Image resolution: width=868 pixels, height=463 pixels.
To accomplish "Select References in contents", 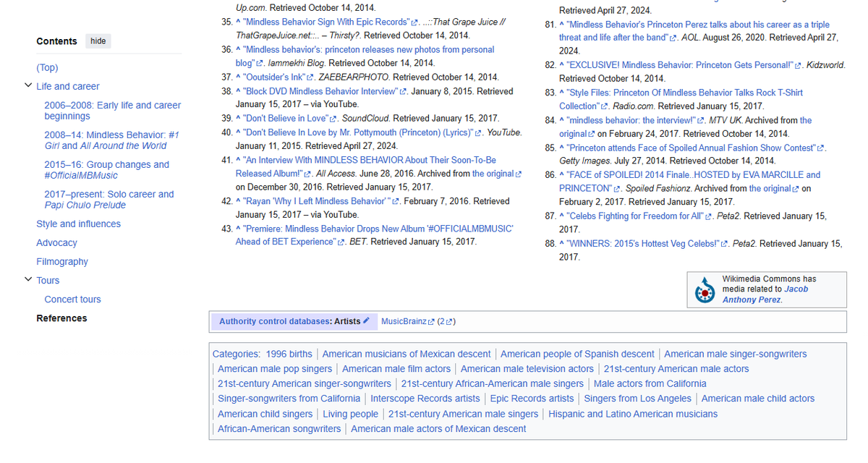I will (61, 318).
